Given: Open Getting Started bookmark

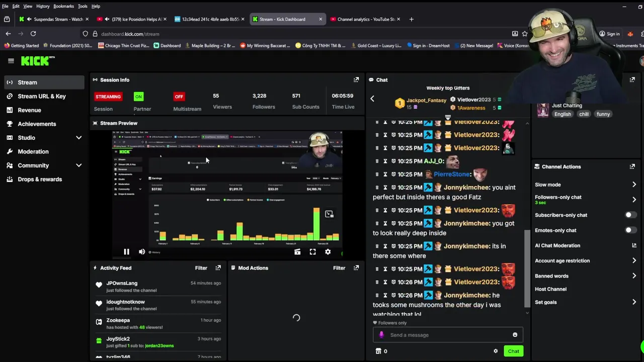Looking at the screenshot, I should (21, 46).
